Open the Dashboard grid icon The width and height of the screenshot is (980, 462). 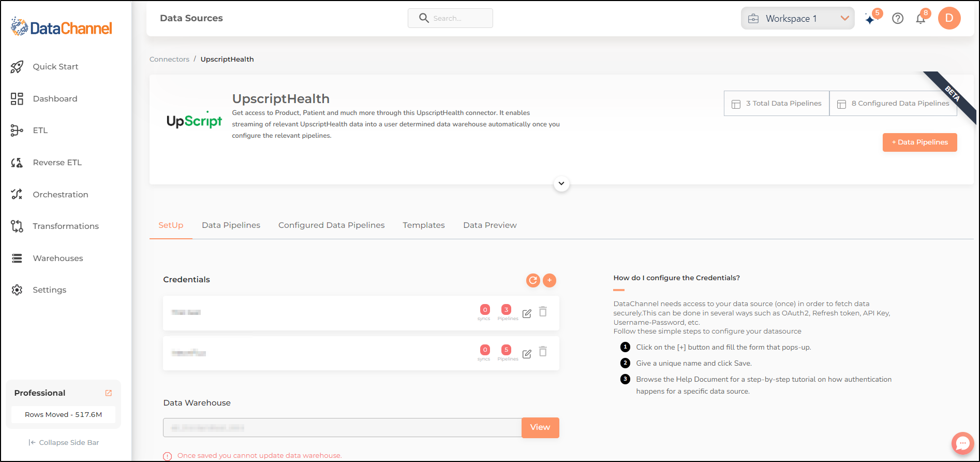tap(17, 99)
